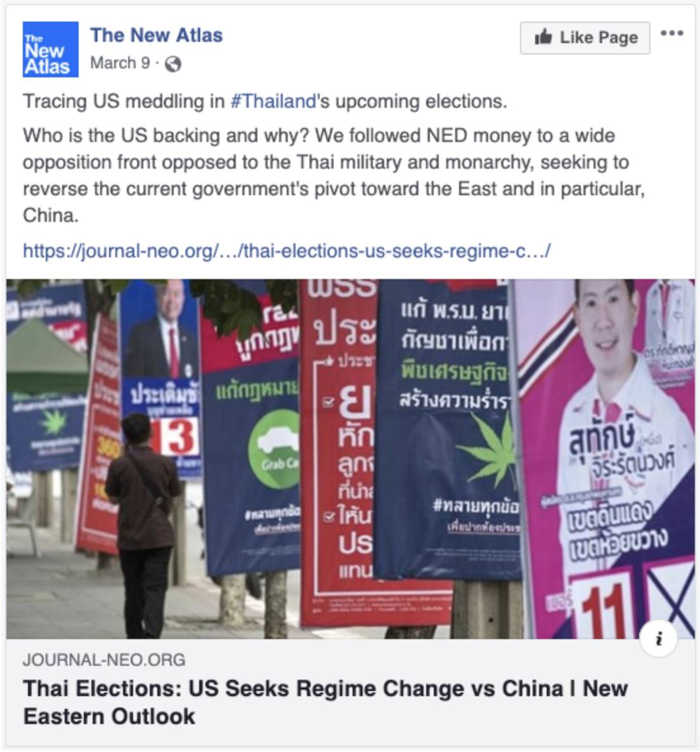Open The New Atlas page name link
This screenshot has height=752, width=700.
click(x=157, y=35)
